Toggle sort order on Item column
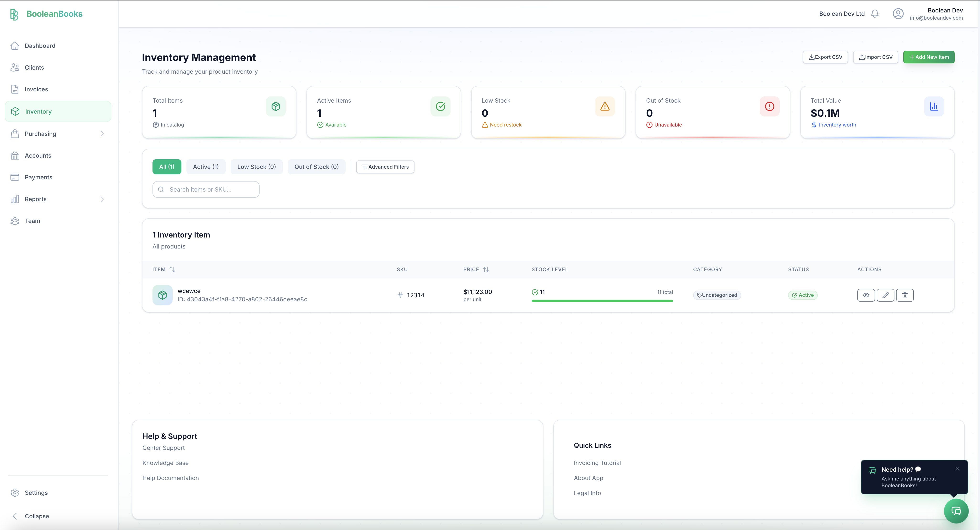Viewport: 980px width, 530px height. click(172, 270)
